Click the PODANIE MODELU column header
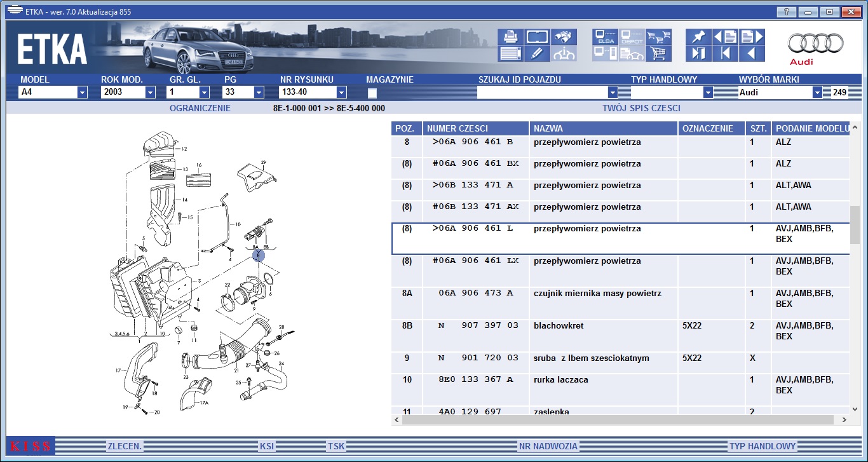The image size is (868, 462). tap(811, 128)
